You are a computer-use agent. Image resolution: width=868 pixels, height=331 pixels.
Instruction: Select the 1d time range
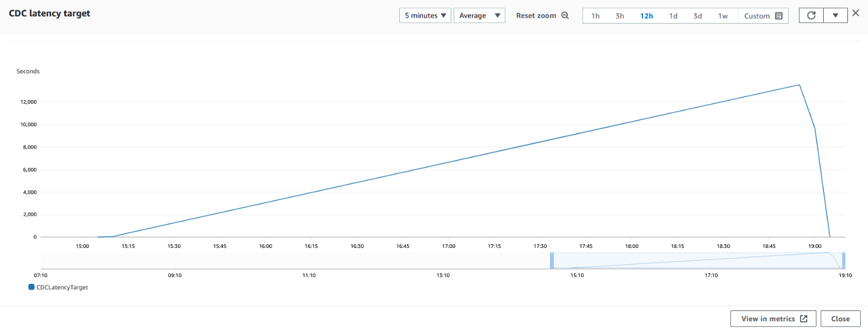[673, 16]
